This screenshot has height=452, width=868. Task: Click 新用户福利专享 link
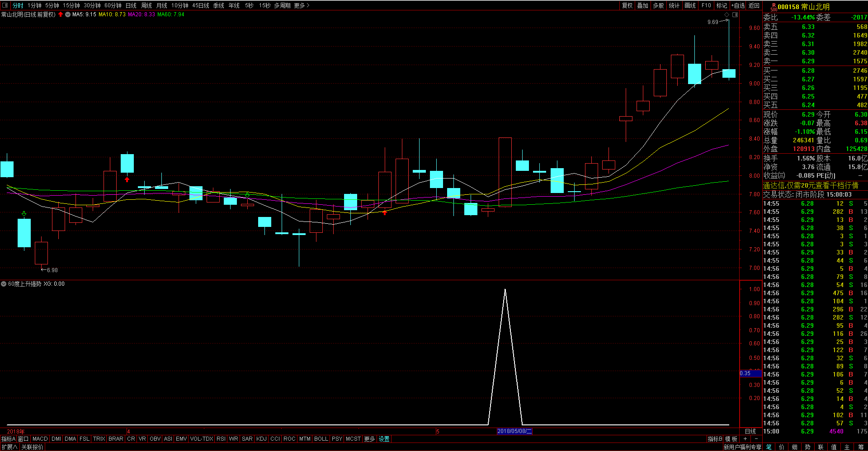click(x=742, y=447)
